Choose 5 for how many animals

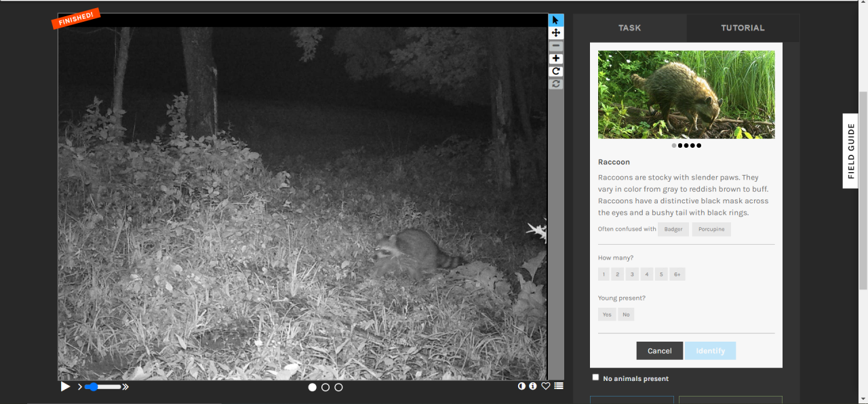point(661,275)
